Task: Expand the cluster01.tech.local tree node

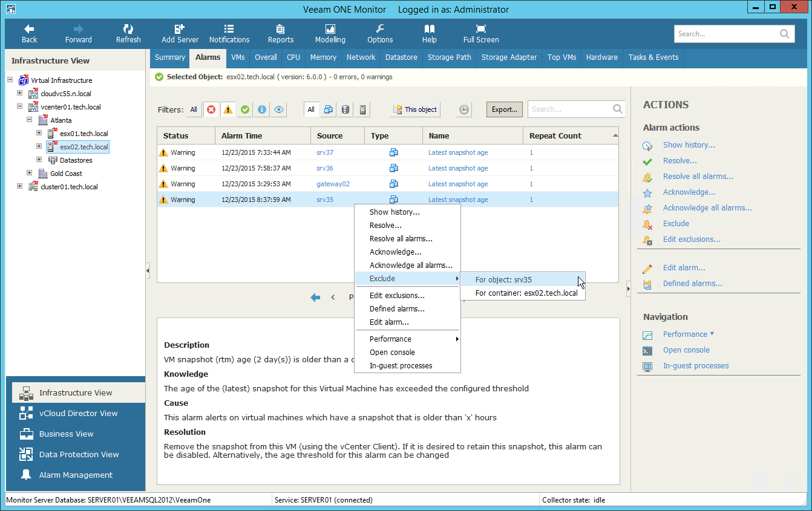Action: click(20, 187)
